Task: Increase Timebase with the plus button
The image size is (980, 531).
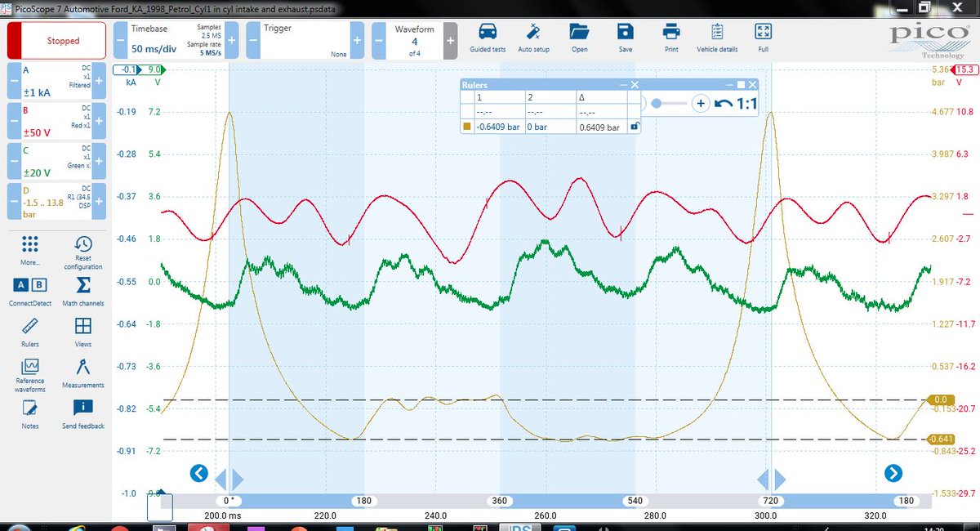Action: point(232,40)
